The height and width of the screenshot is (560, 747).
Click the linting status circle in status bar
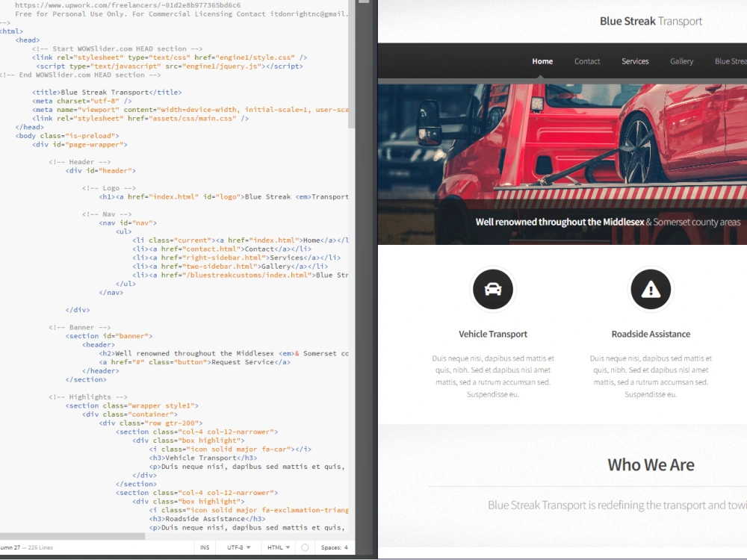point(305,547)
